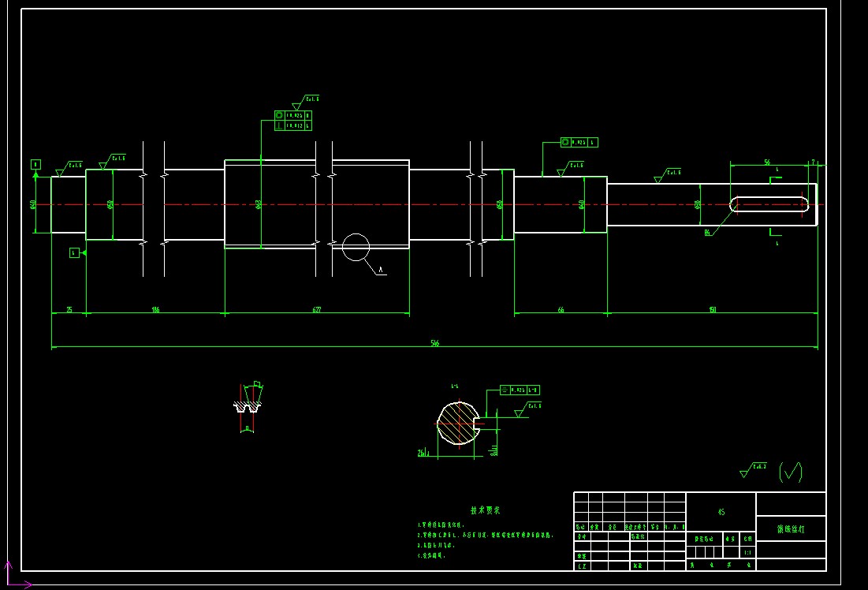
Task: Select the two-row tolerance frame above the thread
Action: pyautogui.click(x=293, y=121)
